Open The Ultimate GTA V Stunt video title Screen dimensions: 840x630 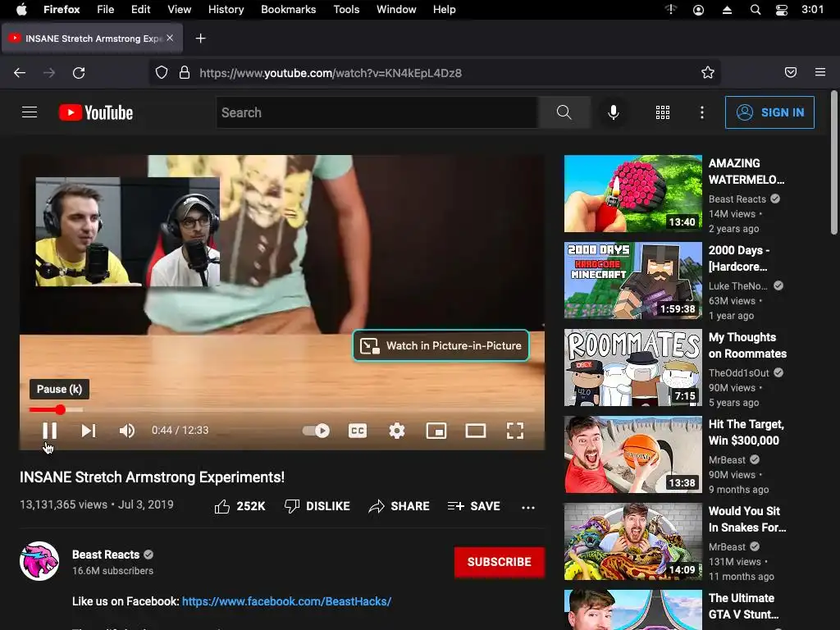click(743, 606)
